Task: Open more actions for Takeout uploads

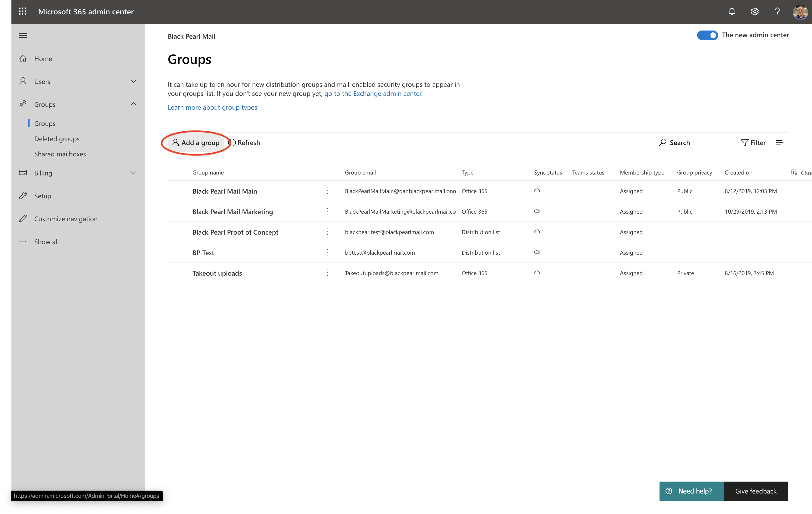Action: 327,273
